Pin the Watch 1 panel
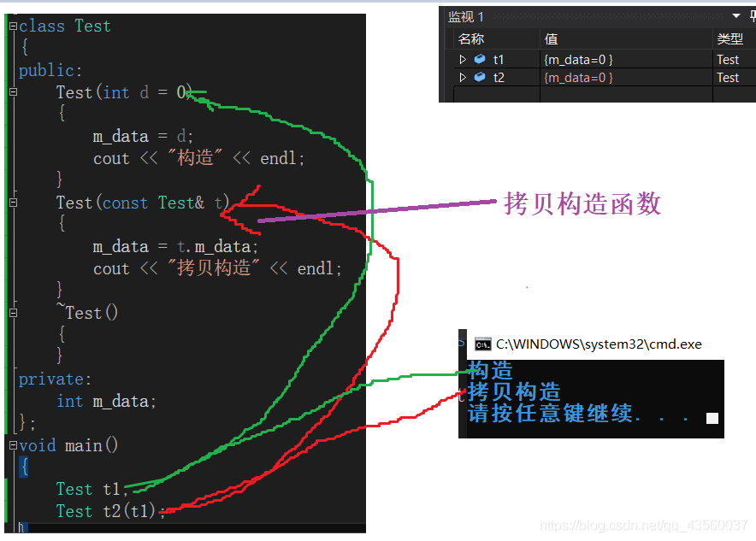Screen dimensions: 756x541 click(x=752, y=16)
